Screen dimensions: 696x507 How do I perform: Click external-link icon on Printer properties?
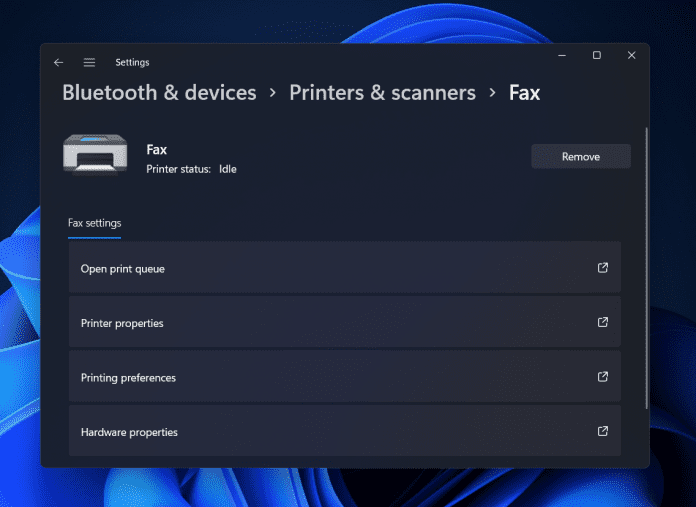pos(602,323)
